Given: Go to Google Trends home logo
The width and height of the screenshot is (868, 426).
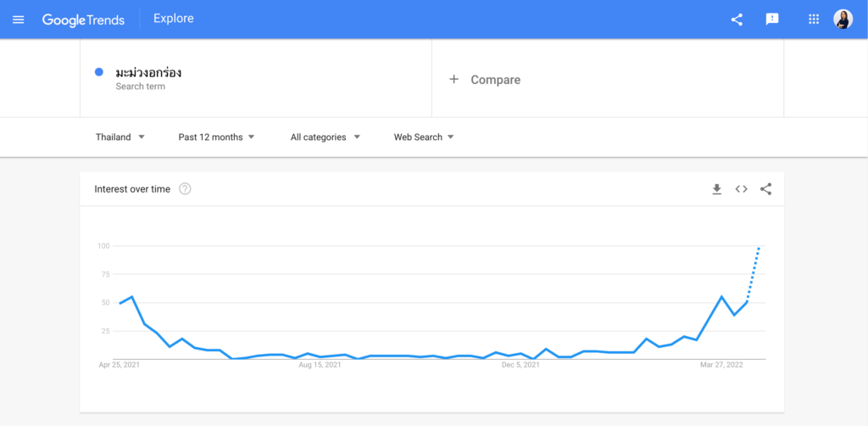Looking at the screenshot, I should (83, 20).
